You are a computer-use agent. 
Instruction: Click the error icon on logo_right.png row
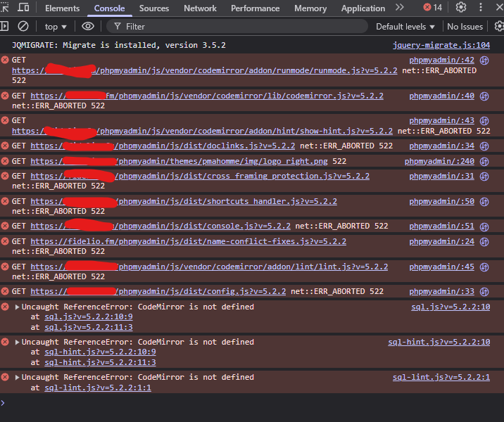click(x=5, y=161)
